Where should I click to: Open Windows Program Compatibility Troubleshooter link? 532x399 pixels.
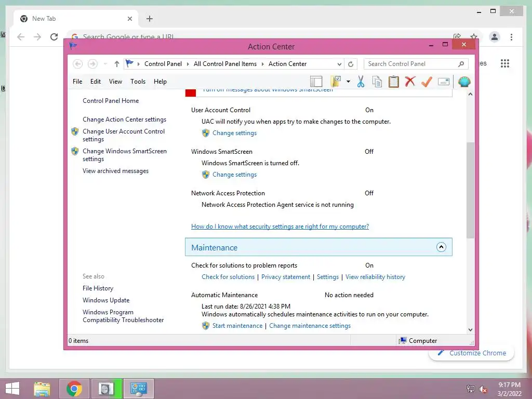point(123,316)
